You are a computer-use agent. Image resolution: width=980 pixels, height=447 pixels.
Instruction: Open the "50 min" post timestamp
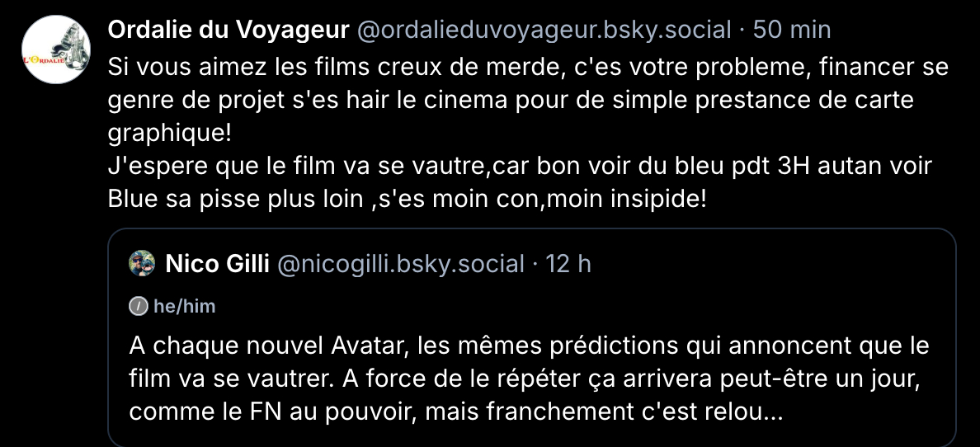click(x=793, y=31)
